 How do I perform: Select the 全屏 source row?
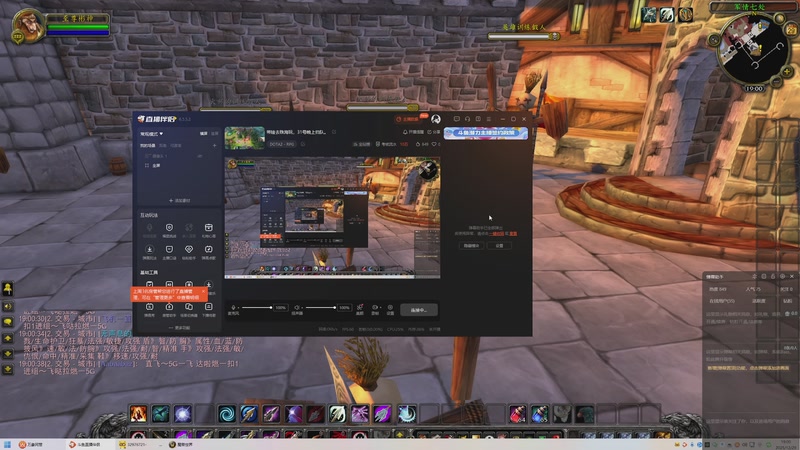click(x=179, y=165)
